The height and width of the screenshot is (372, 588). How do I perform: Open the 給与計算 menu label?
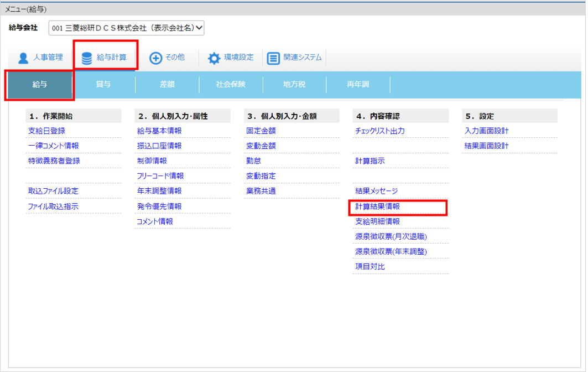point(111,57)
